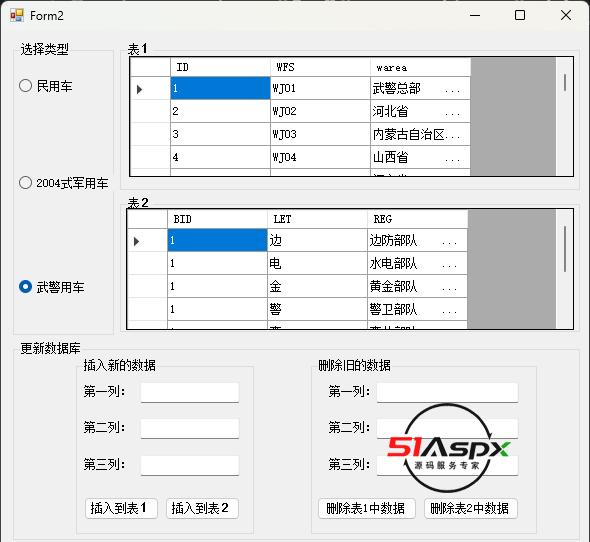Click the row selector arrow in table 1

[x=140, y=89]
